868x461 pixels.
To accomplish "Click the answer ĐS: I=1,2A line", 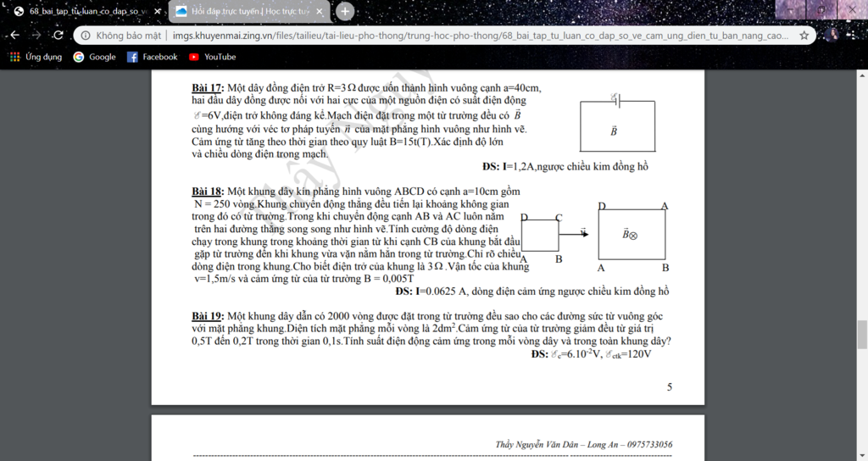I will point(565,167).
